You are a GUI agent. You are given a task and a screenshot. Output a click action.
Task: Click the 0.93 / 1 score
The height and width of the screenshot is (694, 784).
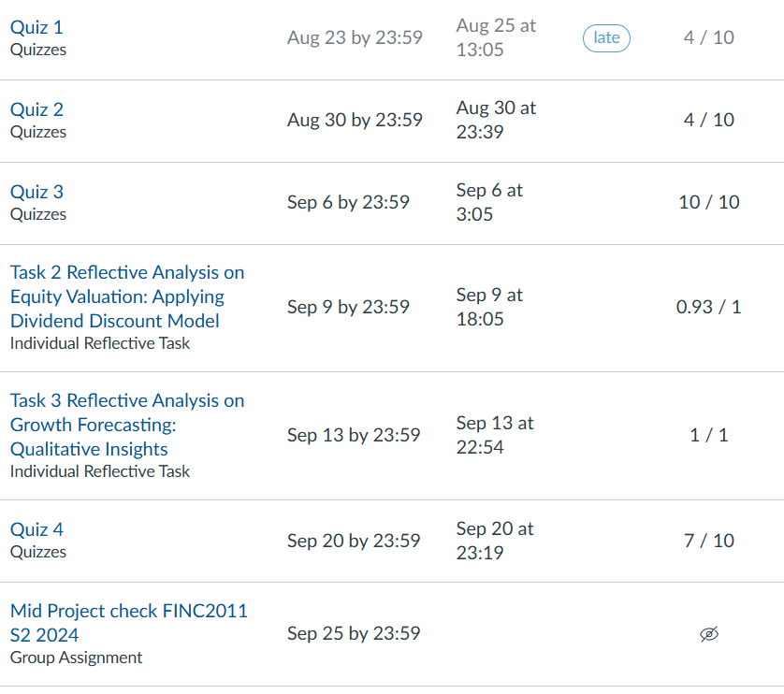709,307
